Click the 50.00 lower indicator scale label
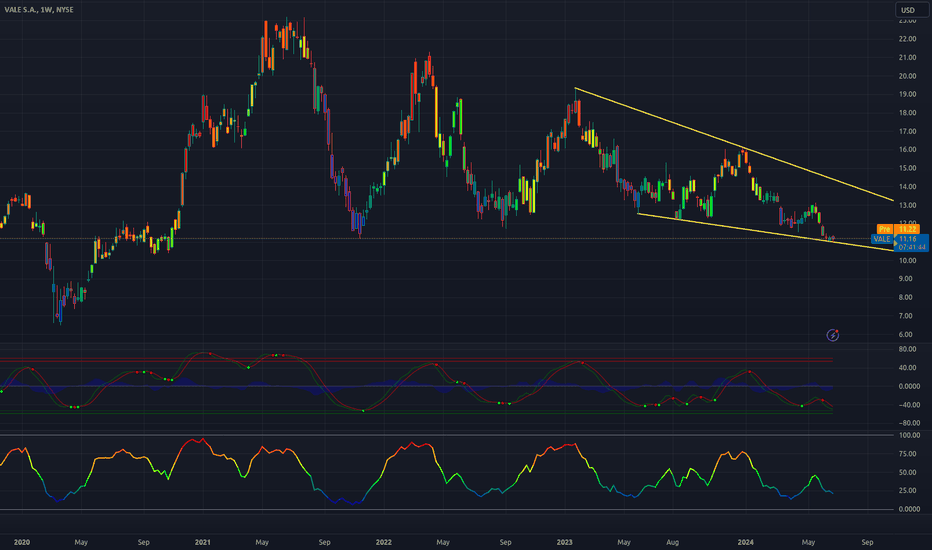The image size is (932, 550). [x=908, y=473]
